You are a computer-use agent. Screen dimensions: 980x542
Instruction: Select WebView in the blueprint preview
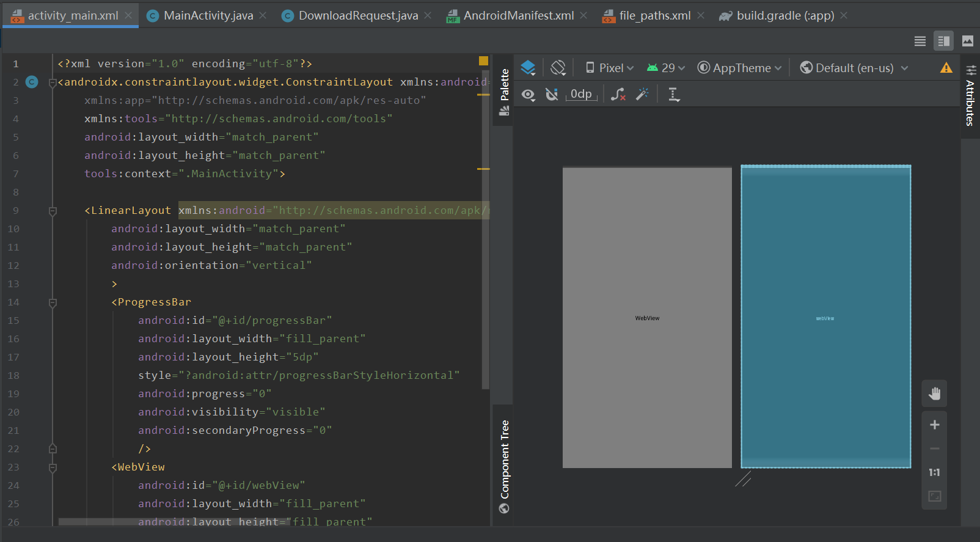[825, 317]
